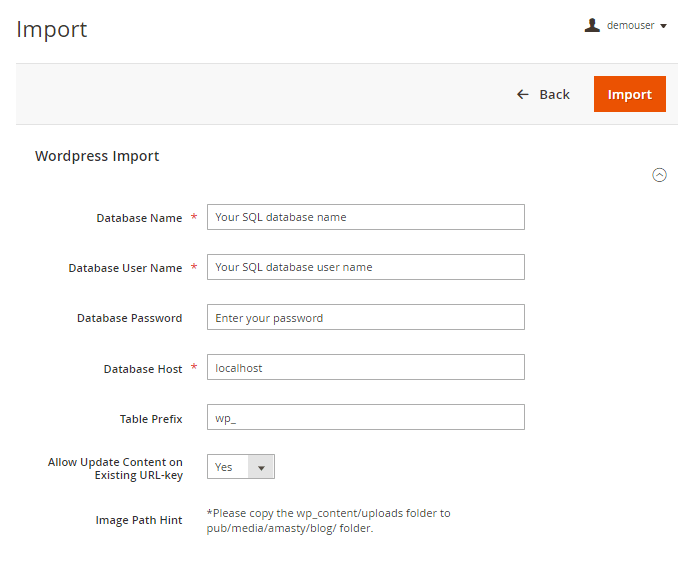This screenshot has width=696, height=564.
Task: Click the demouser username text
Action: pyautogui.click(x=630, y=26)
